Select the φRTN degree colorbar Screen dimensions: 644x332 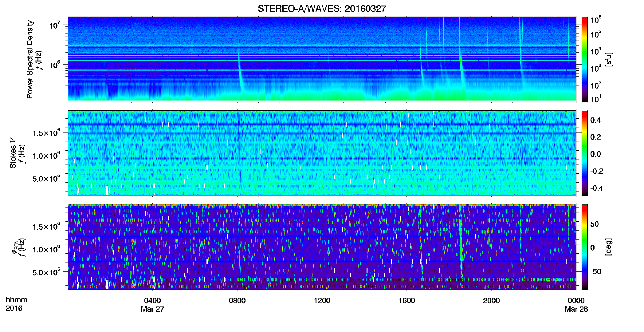pyautogui.click(x=585, y=247)
